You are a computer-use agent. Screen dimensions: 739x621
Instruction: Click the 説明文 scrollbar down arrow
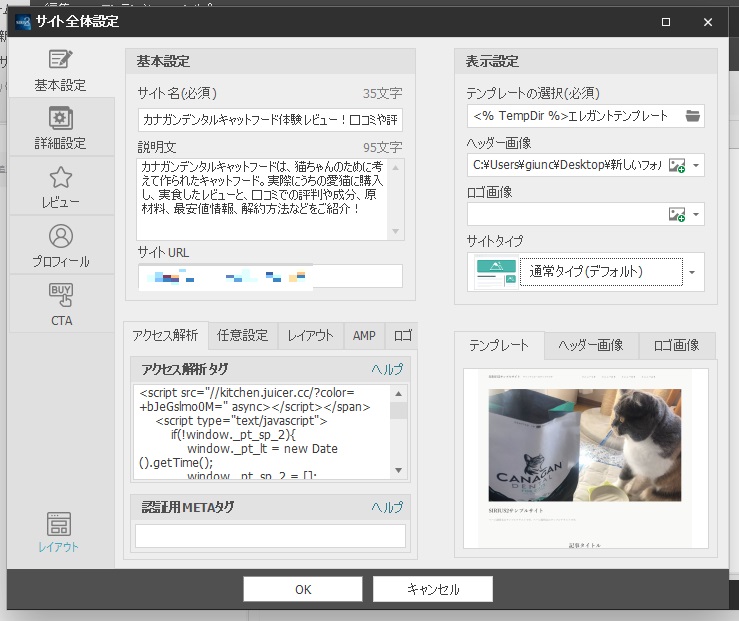[x=395, y=231]
